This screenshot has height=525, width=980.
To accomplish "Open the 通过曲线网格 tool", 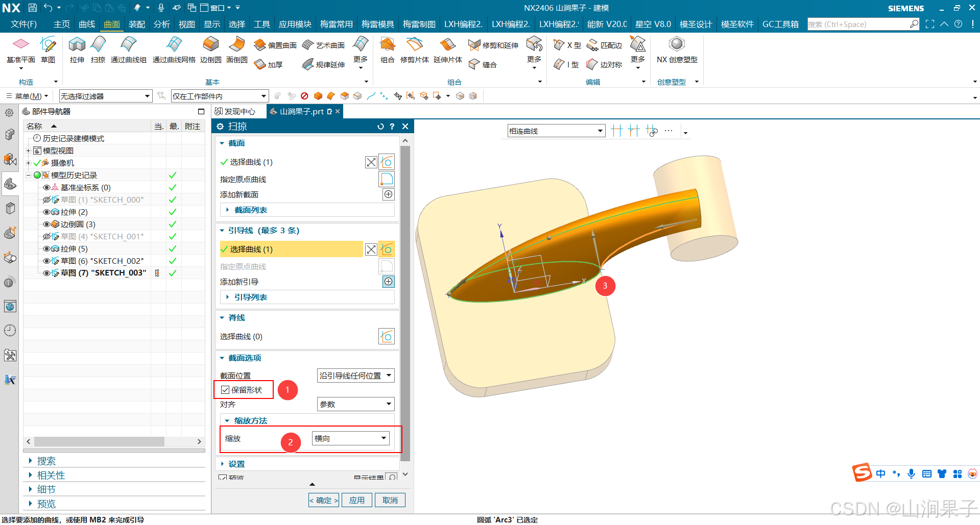I will coord(174,50).
